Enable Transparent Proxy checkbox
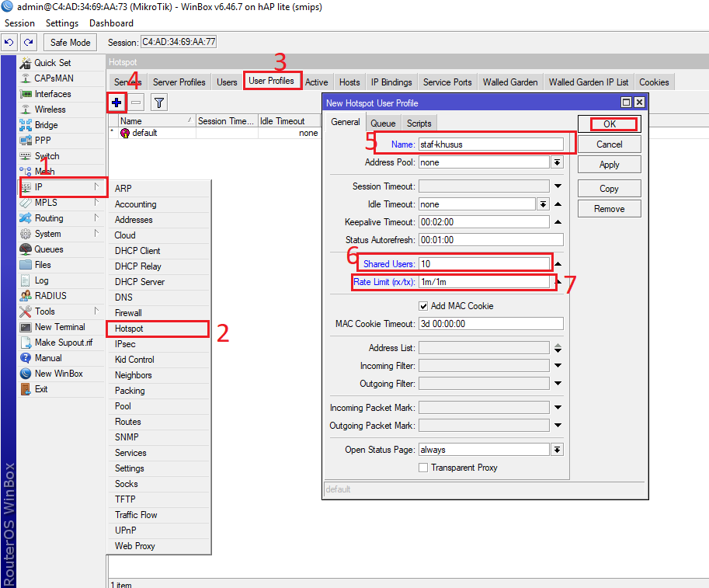 click(423, 468)
